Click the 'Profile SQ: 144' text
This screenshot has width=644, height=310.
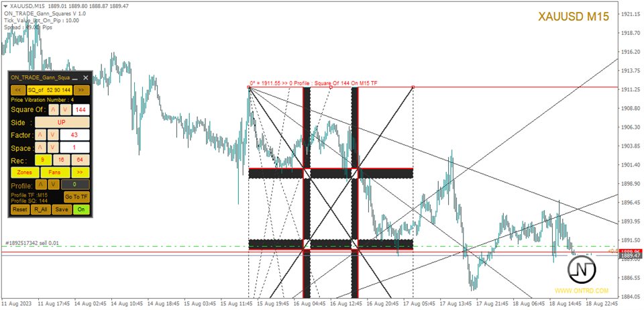pos(29,201)
